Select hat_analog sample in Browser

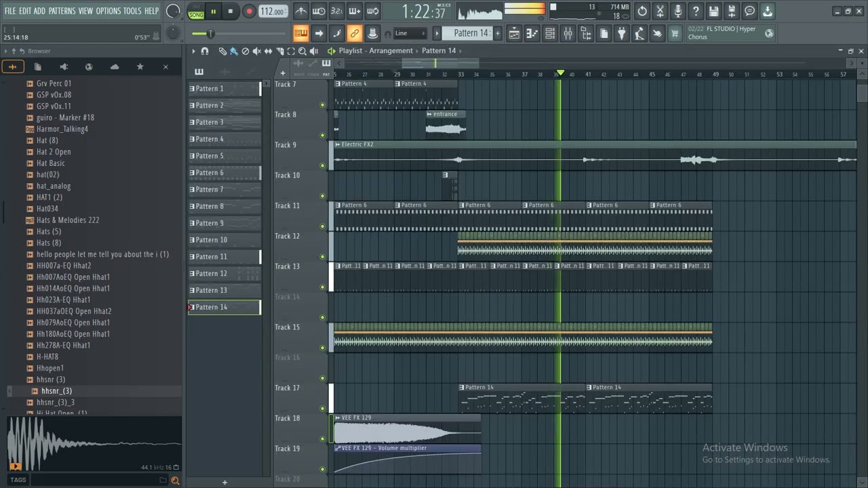[54, 186]
